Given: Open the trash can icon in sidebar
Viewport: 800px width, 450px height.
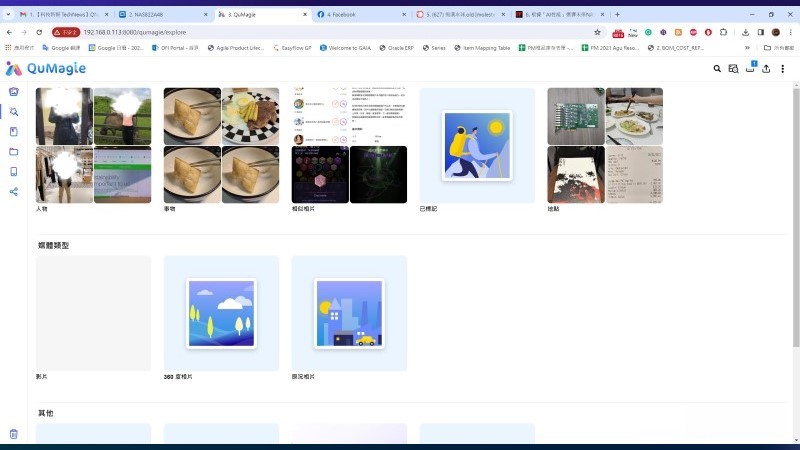Looking at the screenshot, I should [x=14, y=434].
